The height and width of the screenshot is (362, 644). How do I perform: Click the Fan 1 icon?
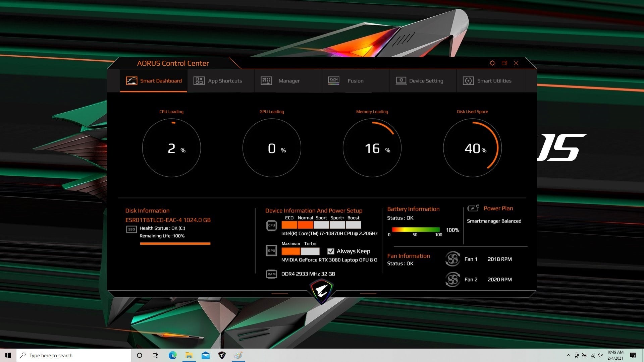click(x=452, y=259)
